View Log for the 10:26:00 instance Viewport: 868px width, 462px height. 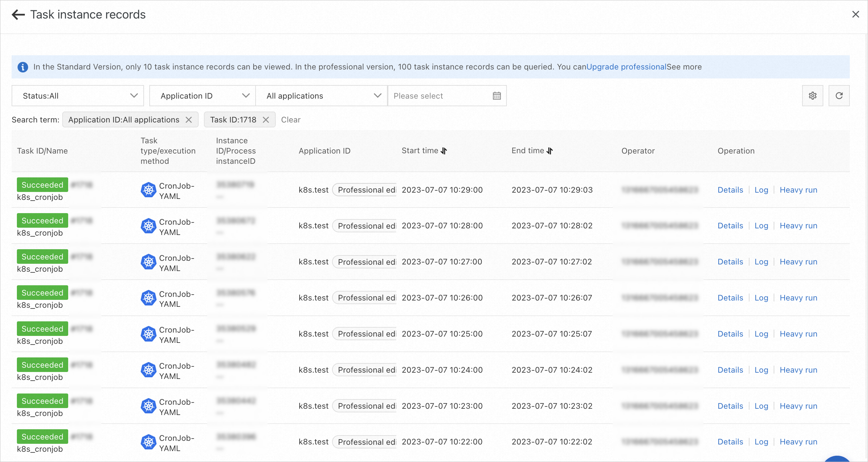click(x=761, y=298)
